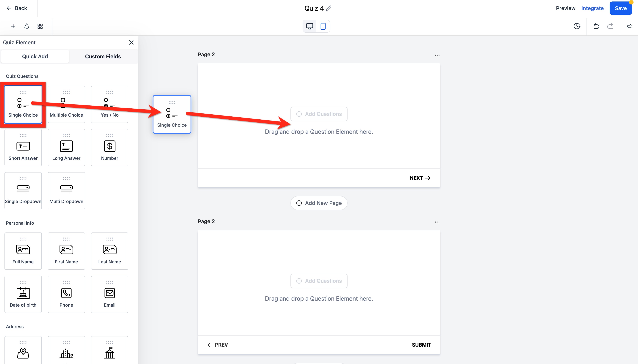Open the notification bell icon
The height and width of the screenshot is (364, 638).
click(26, 26)
